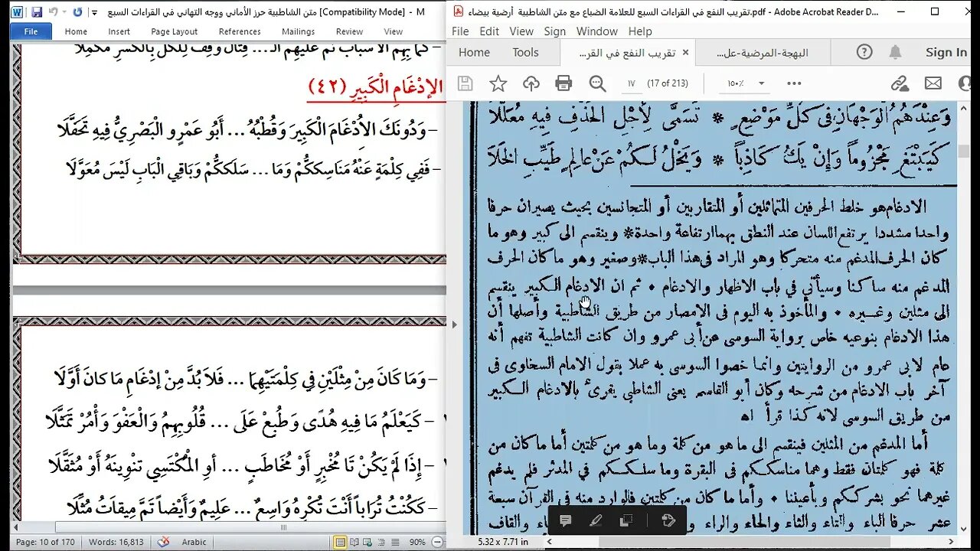The image size is (980, 551).
Task: Open more tools ellipsis in Acrobat
Action: click(x=794, y=83)
